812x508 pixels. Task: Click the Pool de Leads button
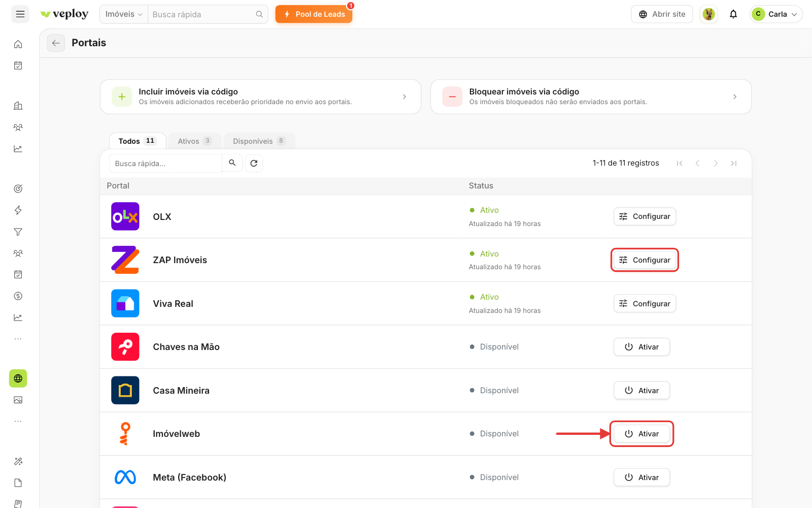pos(314,14)
